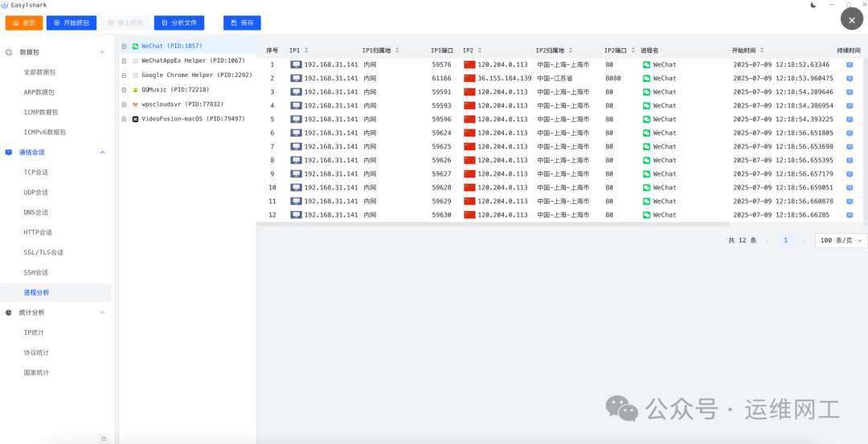The width and height of the screenshot is (868, 444).
Task: Click the sort icon beside 开始时间 column
Action: click(762, 51)
